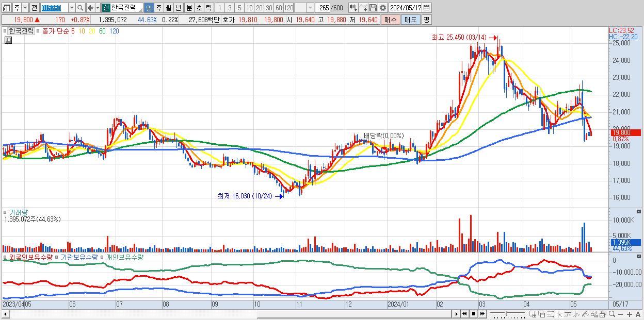Open the calendar date picker icon
The height and width of the screenshot is (320, 644).
[x=427, y=8]
